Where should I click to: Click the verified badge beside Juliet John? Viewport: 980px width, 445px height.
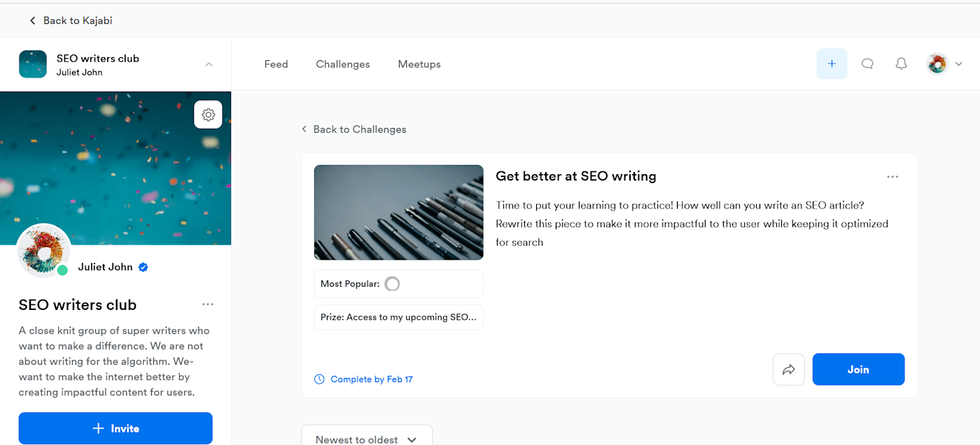click(x=143, y=267)
